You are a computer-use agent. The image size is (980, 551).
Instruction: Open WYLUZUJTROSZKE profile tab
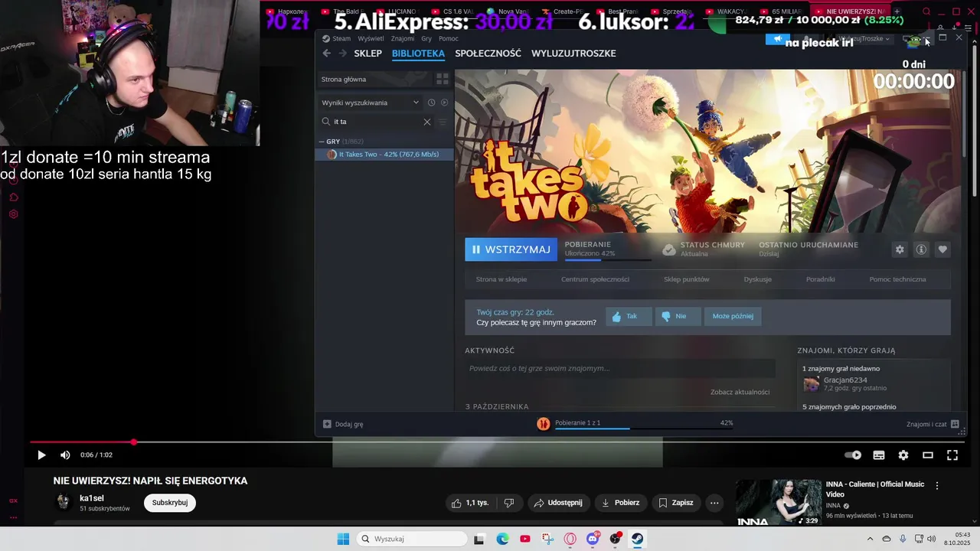pyautogui.click(x=573, y=54)
